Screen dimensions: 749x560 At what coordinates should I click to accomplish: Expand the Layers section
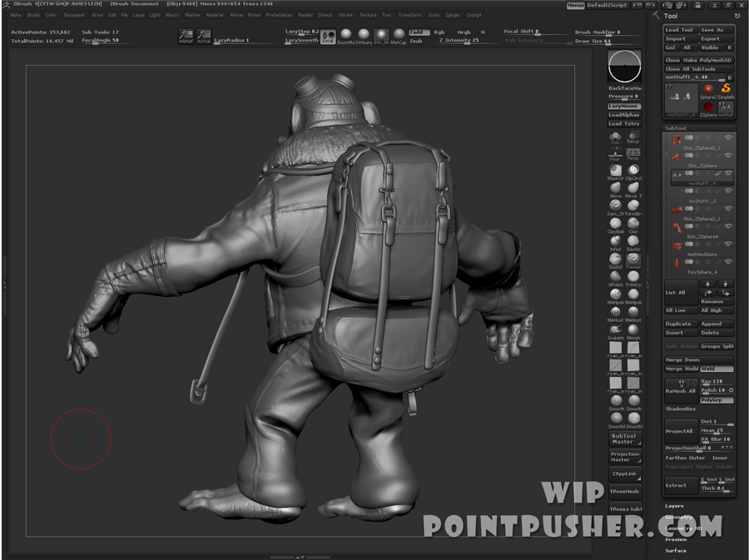tap(674, 506)
